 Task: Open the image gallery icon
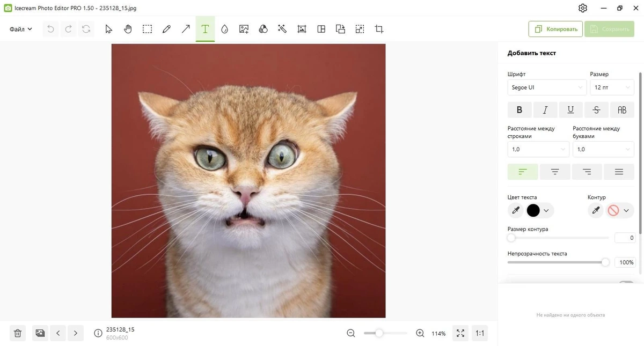click(x=40, y=333)
